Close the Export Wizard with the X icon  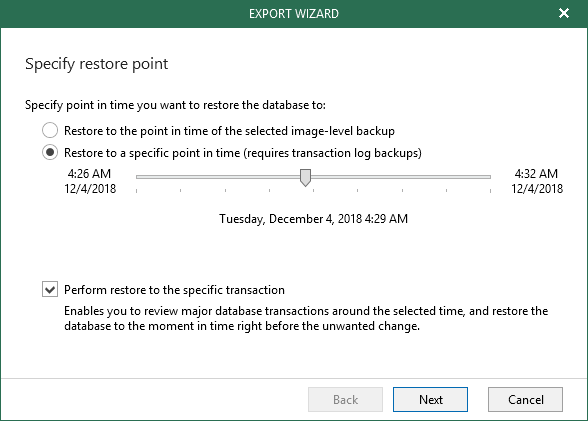564,13
